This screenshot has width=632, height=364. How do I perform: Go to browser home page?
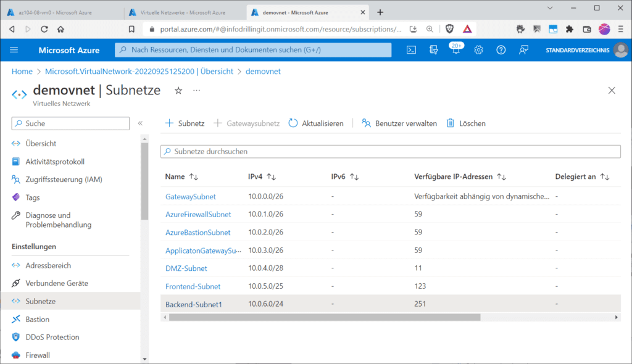pos(60,29)
